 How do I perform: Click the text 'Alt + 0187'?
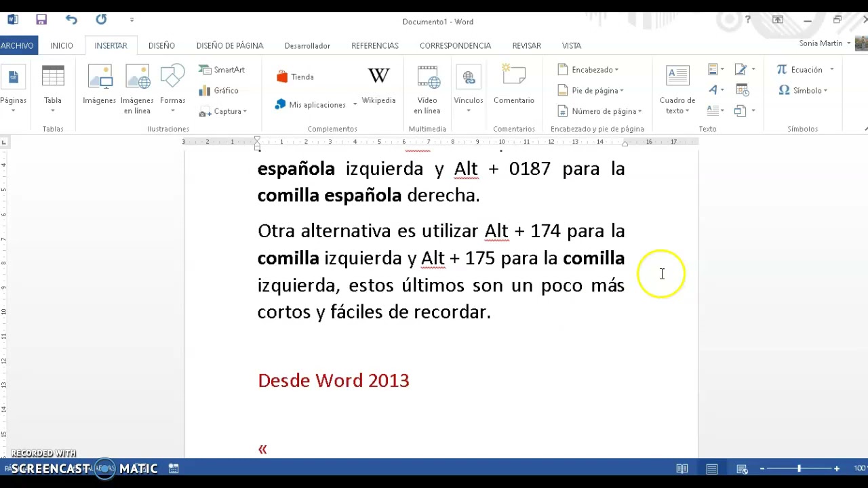pos(502,169)
